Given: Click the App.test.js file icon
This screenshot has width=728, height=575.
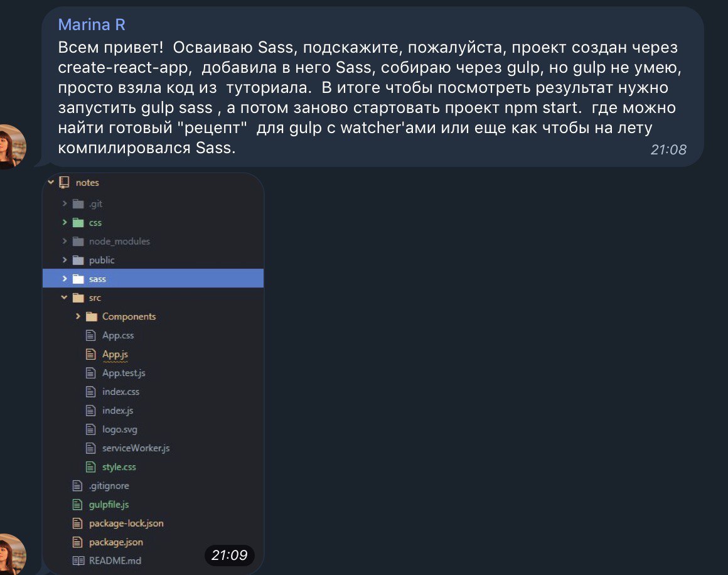Looking at the screenshot, I should click(x=91, y=373).
